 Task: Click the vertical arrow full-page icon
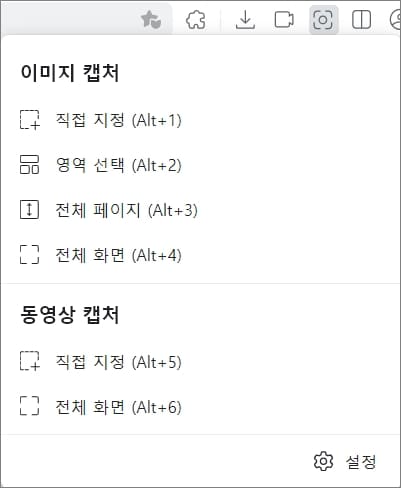point(29,210)
